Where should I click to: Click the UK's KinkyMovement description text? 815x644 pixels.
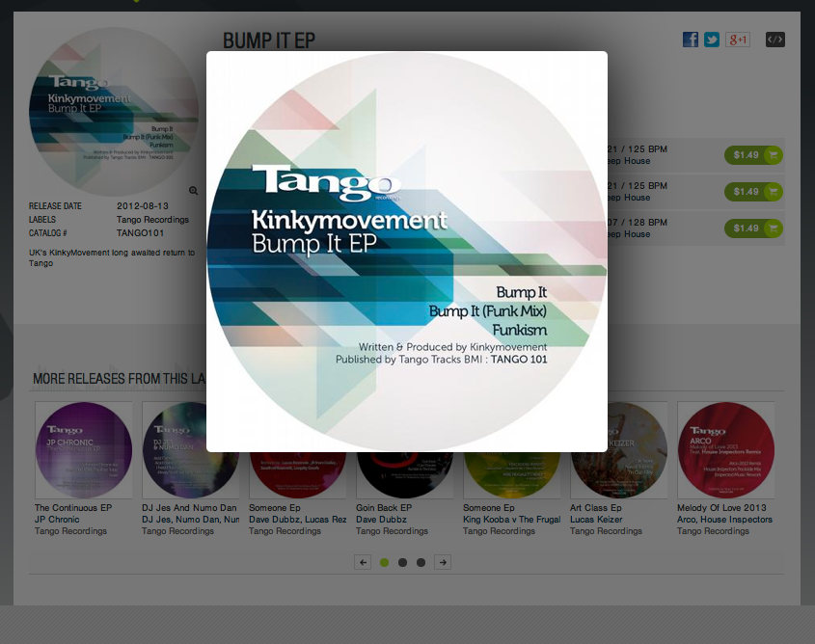[x=112, y=257]
